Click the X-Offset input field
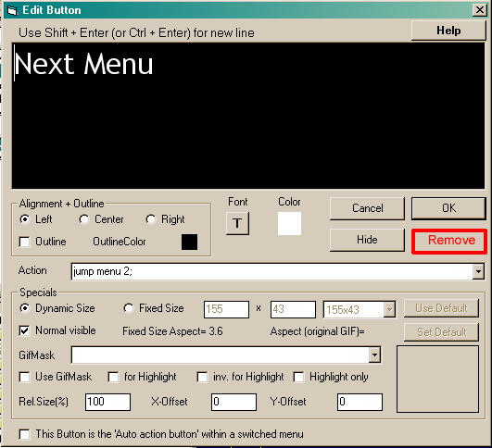Image resolution: width=492 pixels, height=448 pixels. coord(233,402)
